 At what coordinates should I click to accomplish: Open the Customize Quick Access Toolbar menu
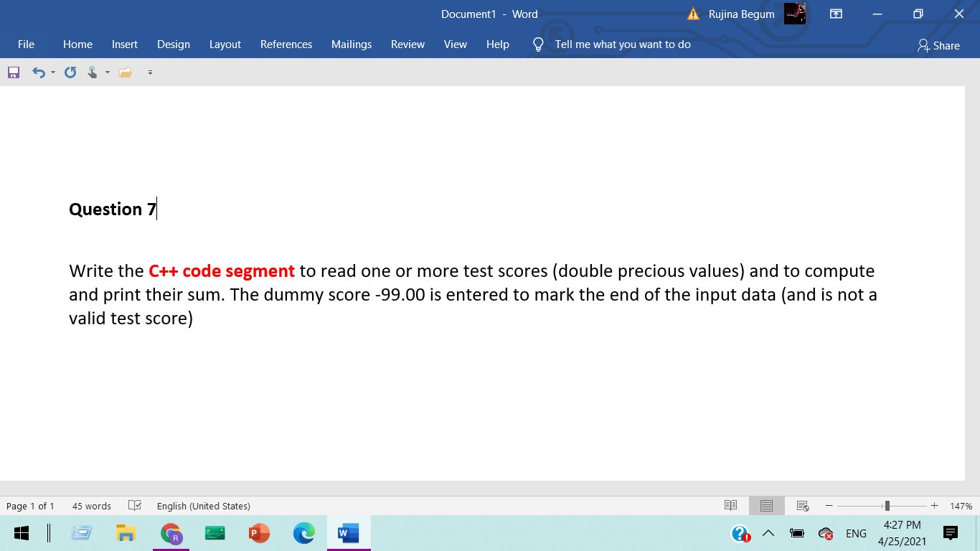tap(150, 72)
